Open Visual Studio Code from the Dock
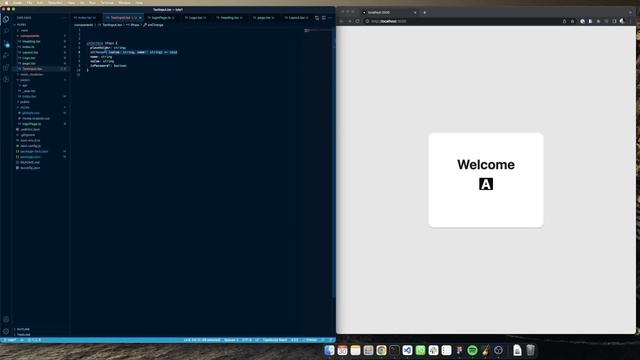The image size is (640, 360). pos(407,350)
